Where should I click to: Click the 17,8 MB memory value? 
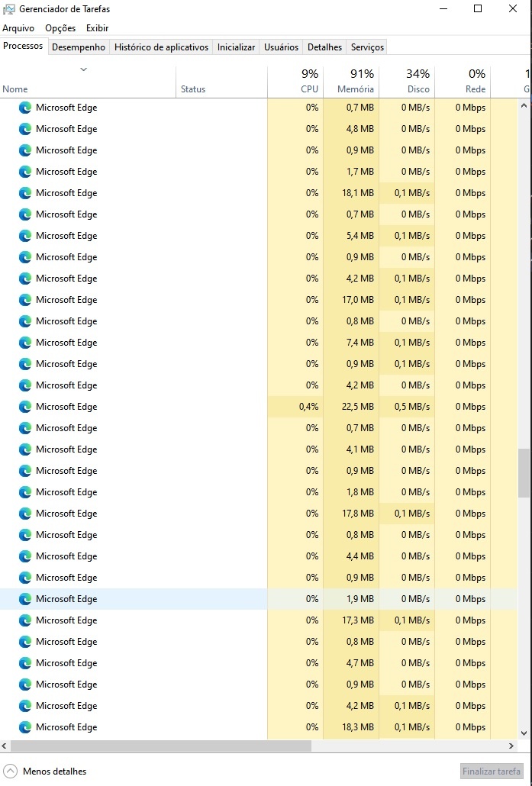coord(358,514)
